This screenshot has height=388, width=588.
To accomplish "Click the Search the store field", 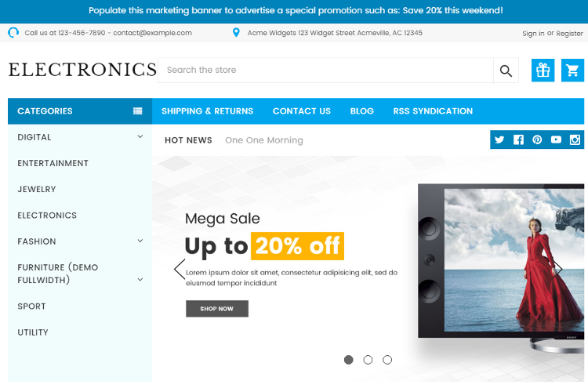I will pyautogui.click(x=325, y=71).
